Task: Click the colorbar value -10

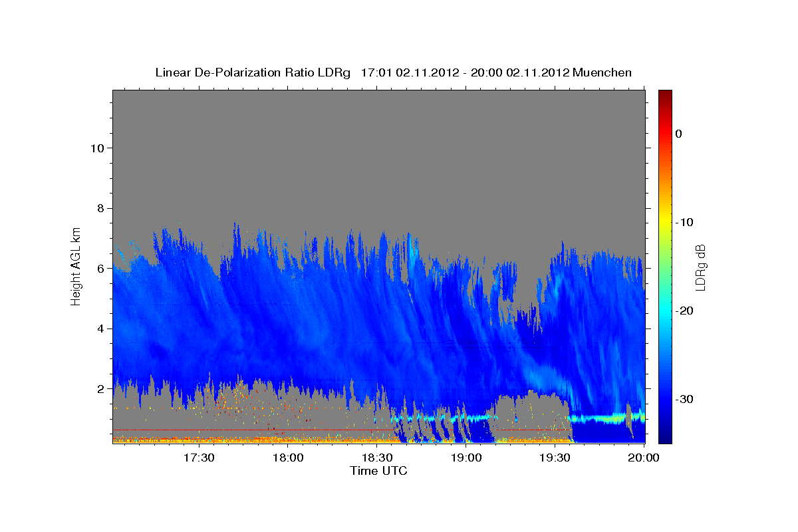Action: coord(685,222)
